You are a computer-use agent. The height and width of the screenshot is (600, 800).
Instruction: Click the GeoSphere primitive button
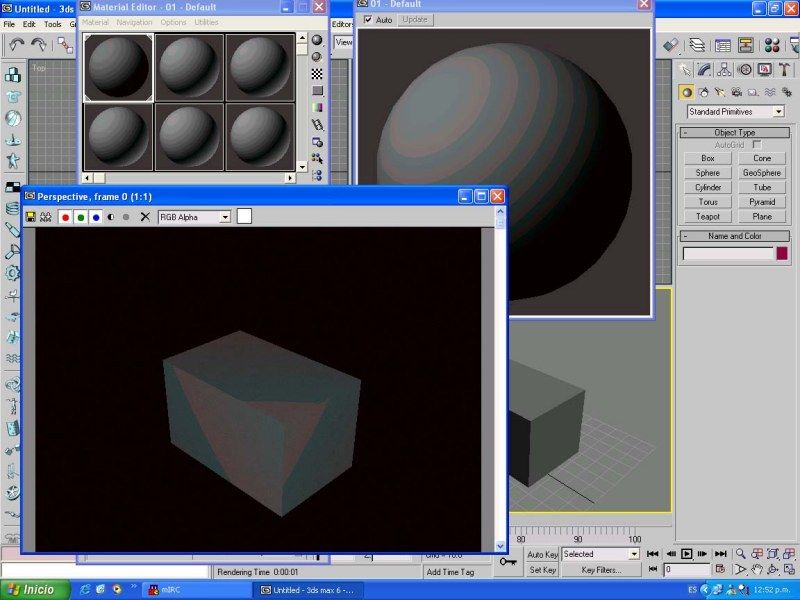(x=762, y=173)
